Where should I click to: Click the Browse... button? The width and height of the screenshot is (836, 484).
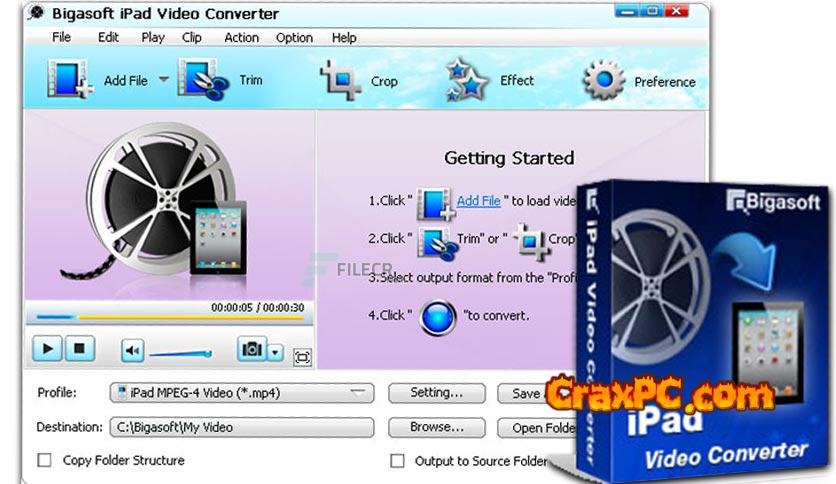click(x=437, y=427)
